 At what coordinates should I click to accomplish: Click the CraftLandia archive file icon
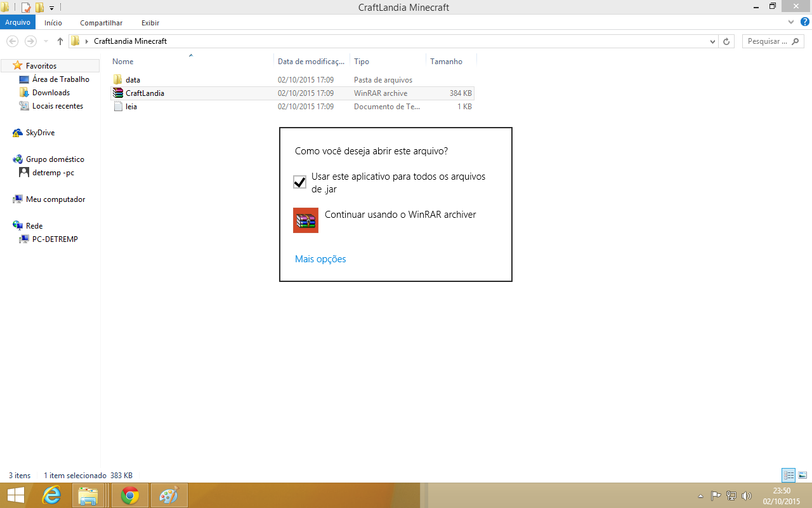coord(117,93)
